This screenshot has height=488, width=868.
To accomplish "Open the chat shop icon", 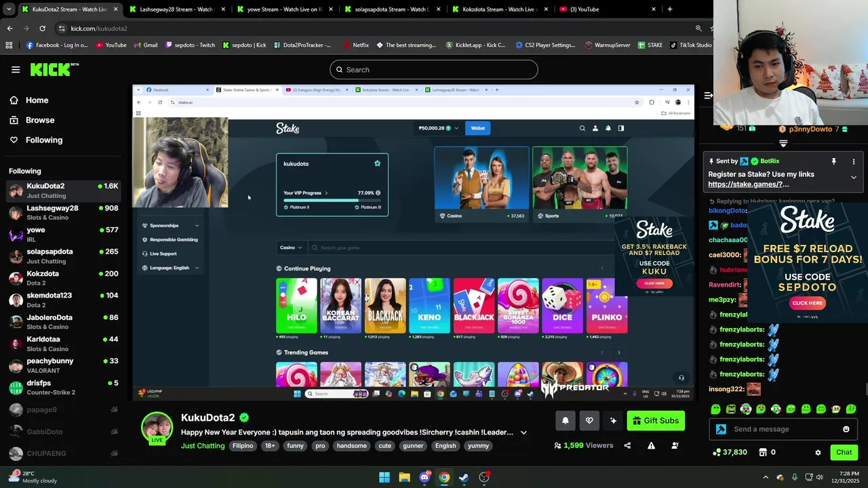I will pyautogui.click(x=763, y=452).
